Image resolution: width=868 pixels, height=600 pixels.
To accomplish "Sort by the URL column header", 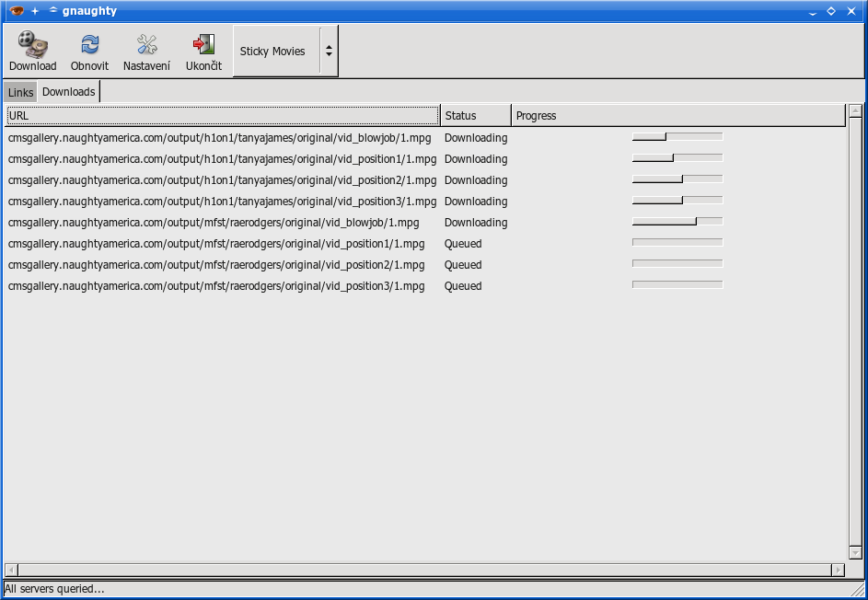I will pyautogui.click(x=223, y=116).
